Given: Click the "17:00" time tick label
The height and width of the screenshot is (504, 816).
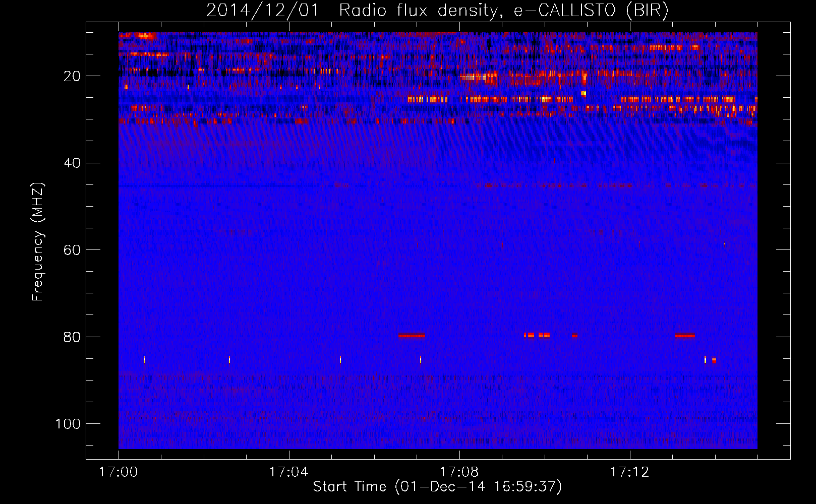Looking at the screenshot, I should (x=118, y=472).
